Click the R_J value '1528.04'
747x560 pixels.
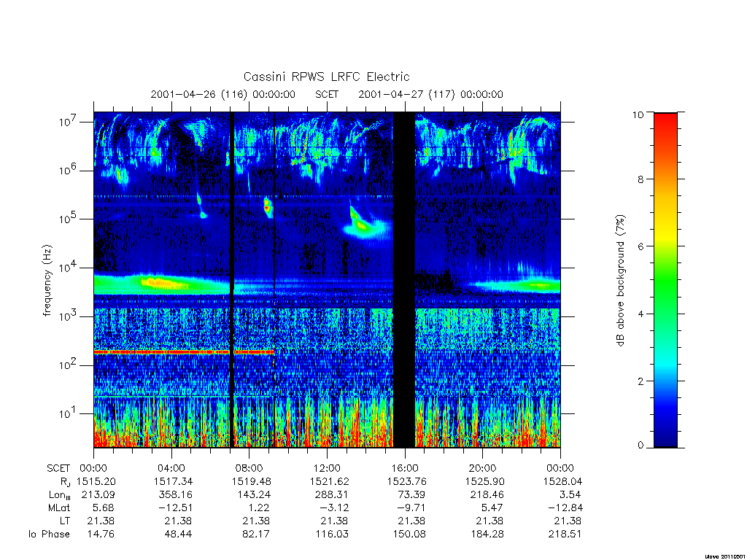click(x=562, y=481)
